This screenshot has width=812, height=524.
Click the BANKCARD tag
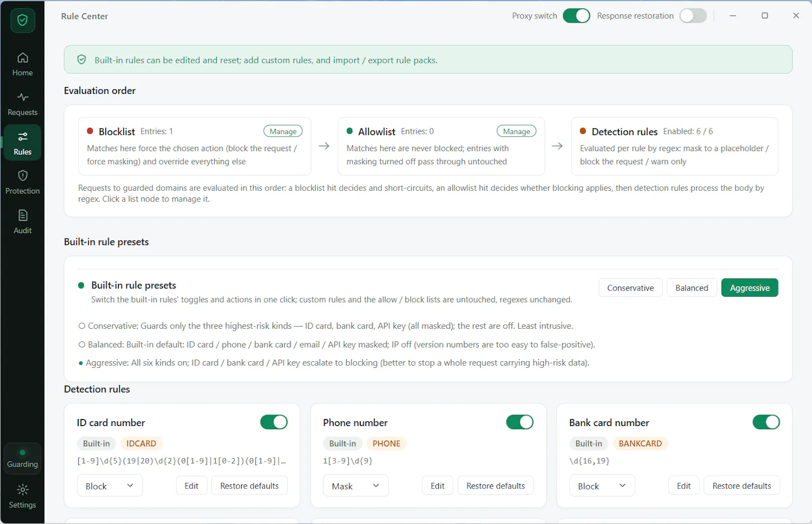640,443
